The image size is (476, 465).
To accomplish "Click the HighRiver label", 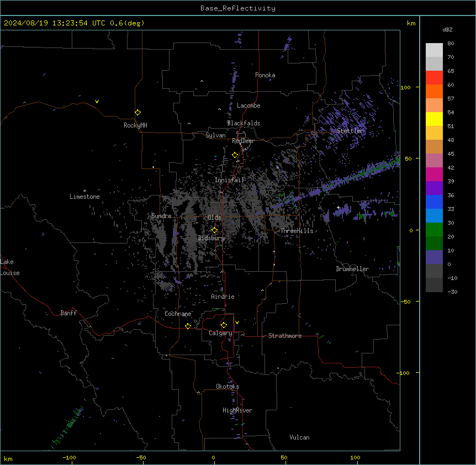I will (237, 410).
